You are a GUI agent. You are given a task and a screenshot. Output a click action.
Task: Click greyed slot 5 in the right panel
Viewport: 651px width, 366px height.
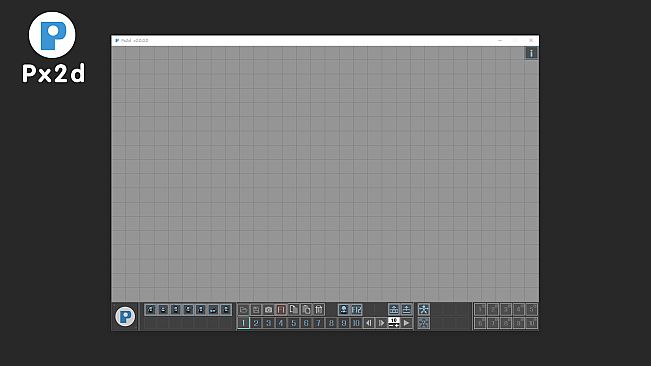[x=532, y=309]
